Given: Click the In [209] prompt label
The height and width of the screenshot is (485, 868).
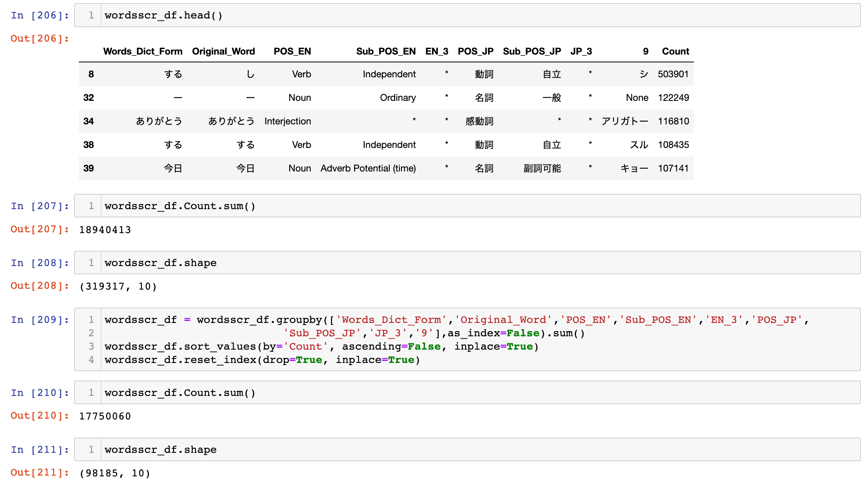Looking at the screenshot, I should point(40,320).
